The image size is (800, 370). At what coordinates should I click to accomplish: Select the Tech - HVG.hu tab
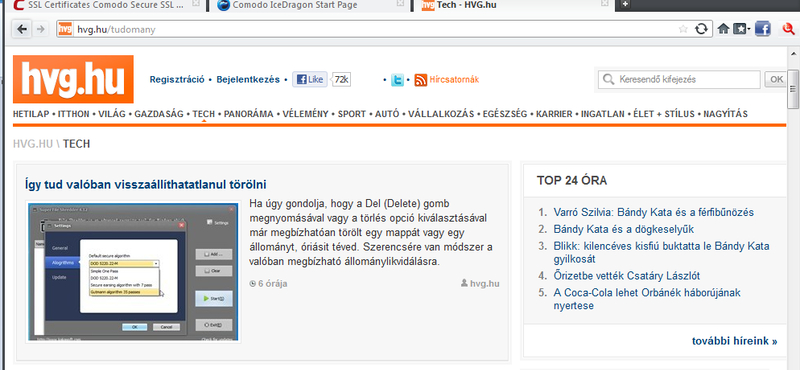pos(513,5)
